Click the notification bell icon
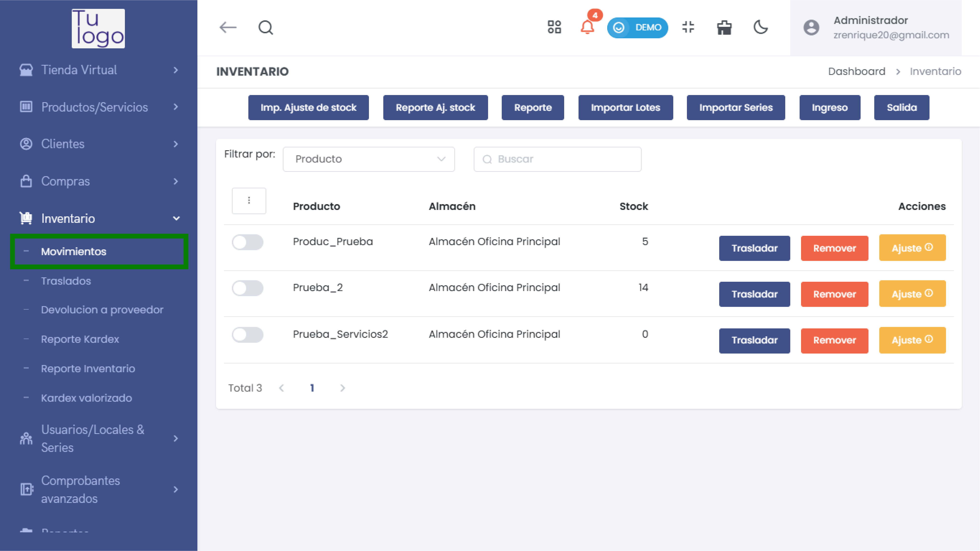 coord(587,27)
